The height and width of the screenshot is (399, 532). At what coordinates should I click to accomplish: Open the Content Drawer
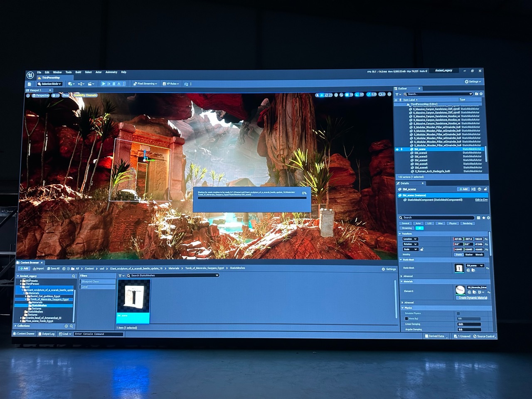24,334
